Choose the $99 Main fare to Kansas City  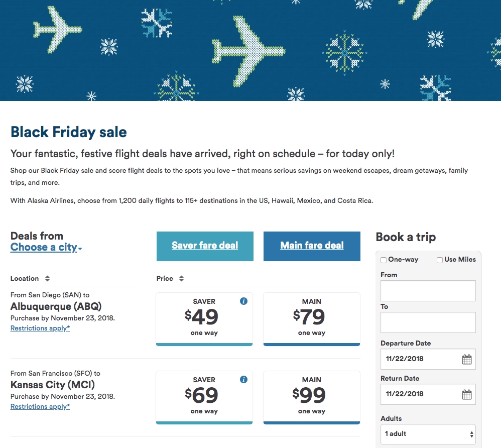[312, 397]
